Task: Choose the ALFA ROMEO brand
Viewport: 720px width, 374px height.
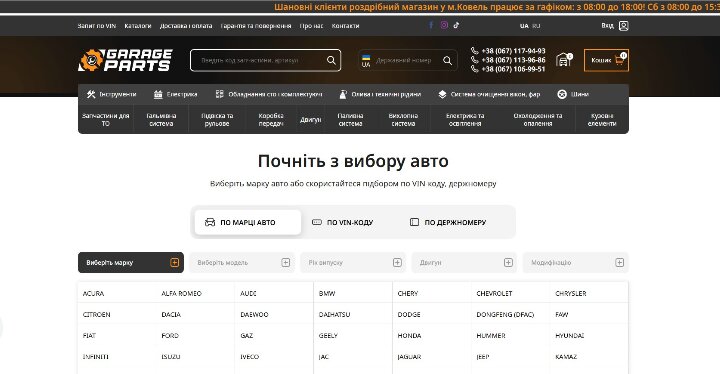Action: 181,293
